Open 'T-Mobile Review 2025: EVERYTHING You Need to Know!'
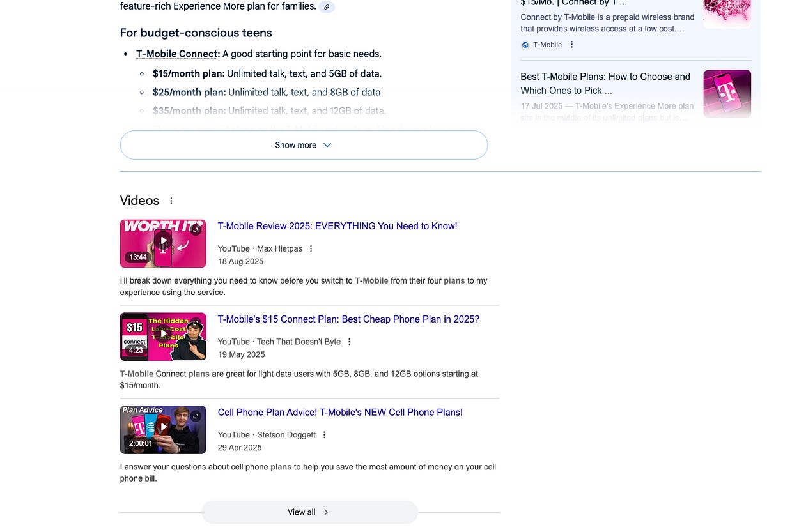This screenshot has height=532, width=799. click(337, 226)
